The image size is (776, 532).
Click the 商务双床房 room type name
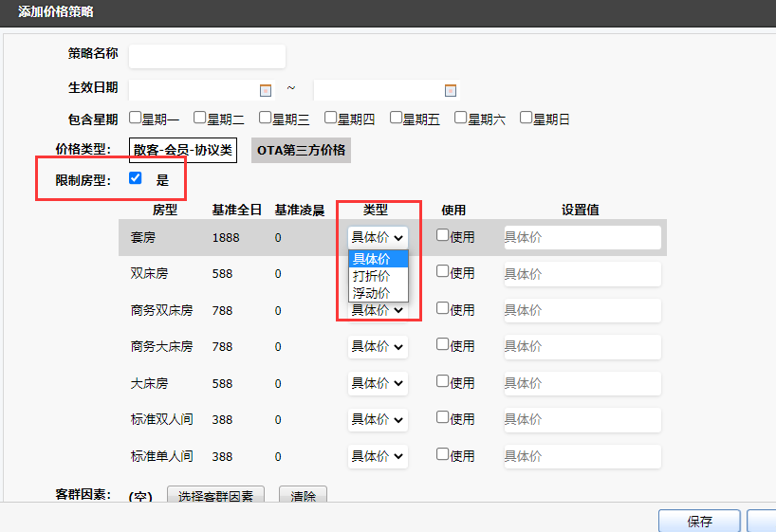pyautogui.click(x=162, y=310)
